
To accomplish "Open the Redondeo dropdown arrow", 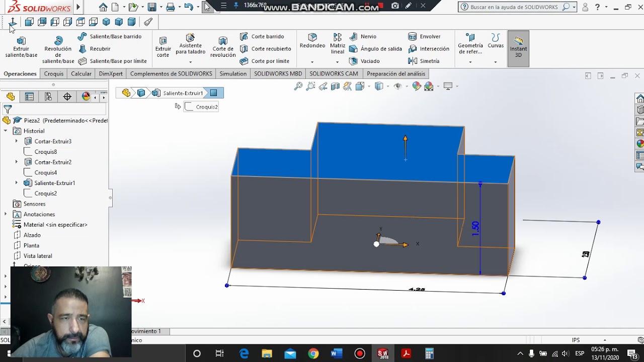I will coord(312,62).
